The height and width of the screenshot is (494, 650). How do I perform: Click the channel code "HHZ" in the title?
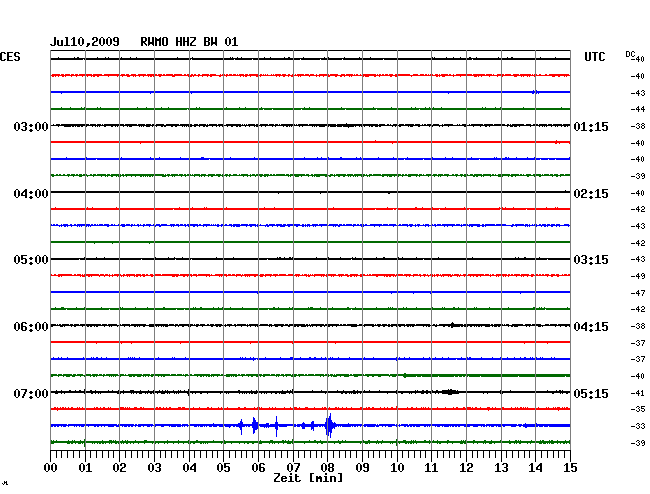tap(186, 42)
